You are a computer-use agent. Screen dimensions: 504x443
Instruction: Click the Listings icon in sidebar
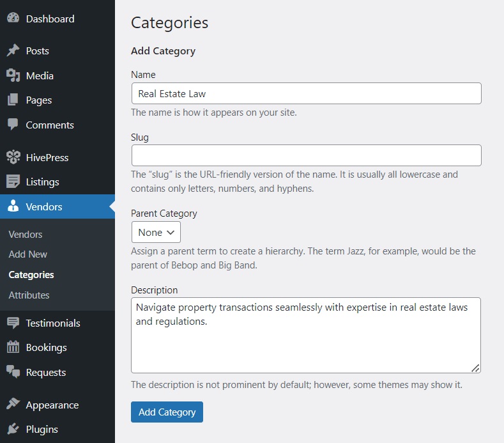pyautogui.click(x=13, y=182)
